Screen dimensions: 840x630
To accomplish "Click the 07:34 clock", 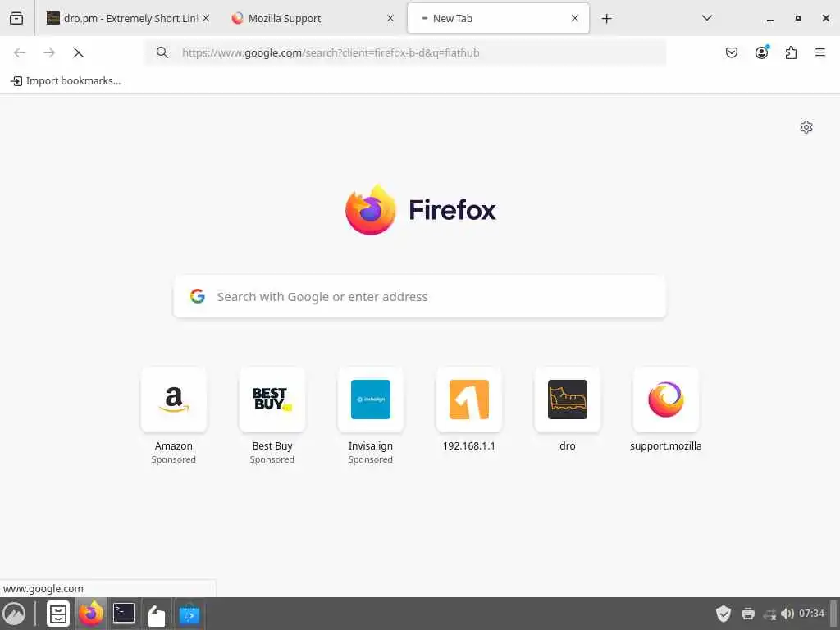I will 811,614.
